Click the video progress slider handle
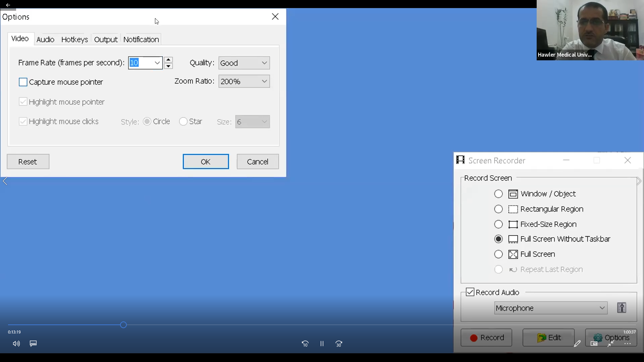644x362 pixels. [x=123, y=325]
